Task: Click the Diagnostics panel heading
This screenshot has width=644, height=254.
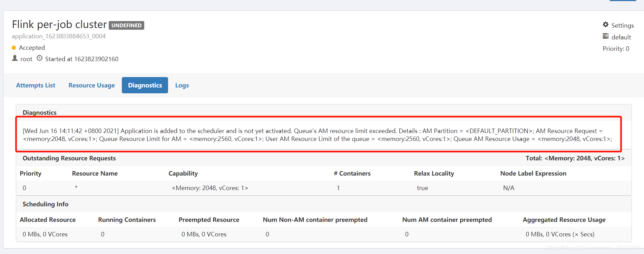Action: [40, 113]
